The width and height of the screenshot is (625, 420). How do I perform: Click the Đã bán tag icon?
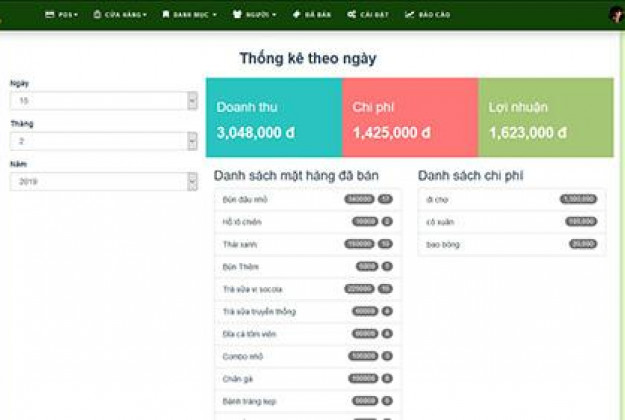click(x=297, y=15)
